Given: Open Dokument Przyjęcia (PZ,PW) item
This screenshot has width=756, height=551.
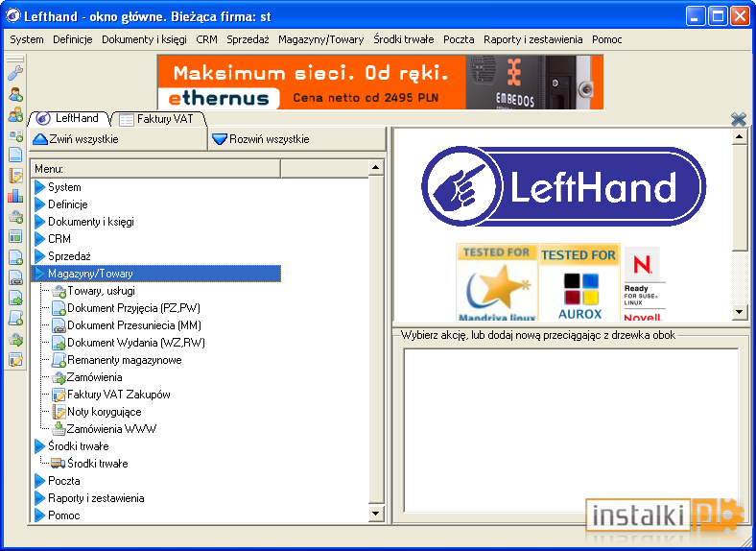Looking at the screenshot, I should 133,308.
